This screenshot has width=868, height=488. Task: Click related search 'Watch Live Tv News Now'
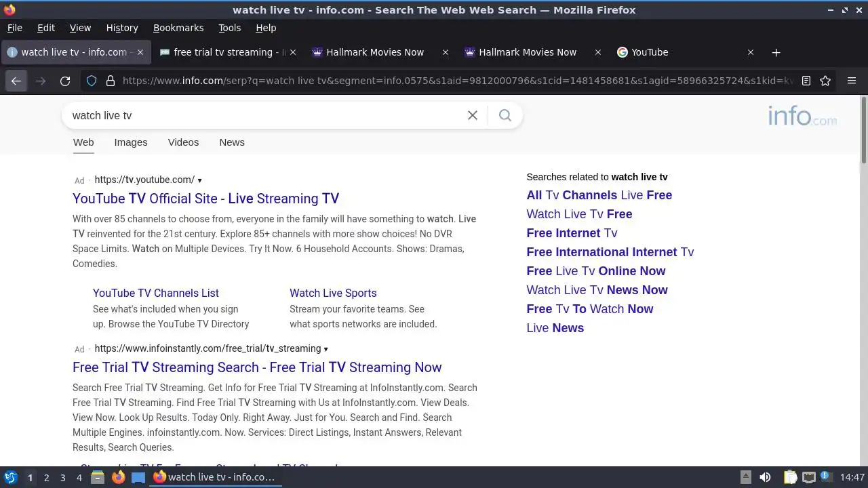[x=597, y=290]
